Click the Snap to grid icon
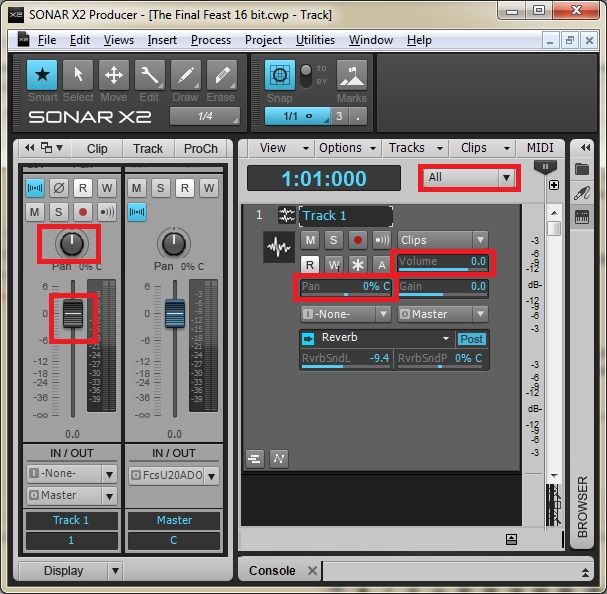This screenshot has width=607, height=594. [x=280, y=76]
